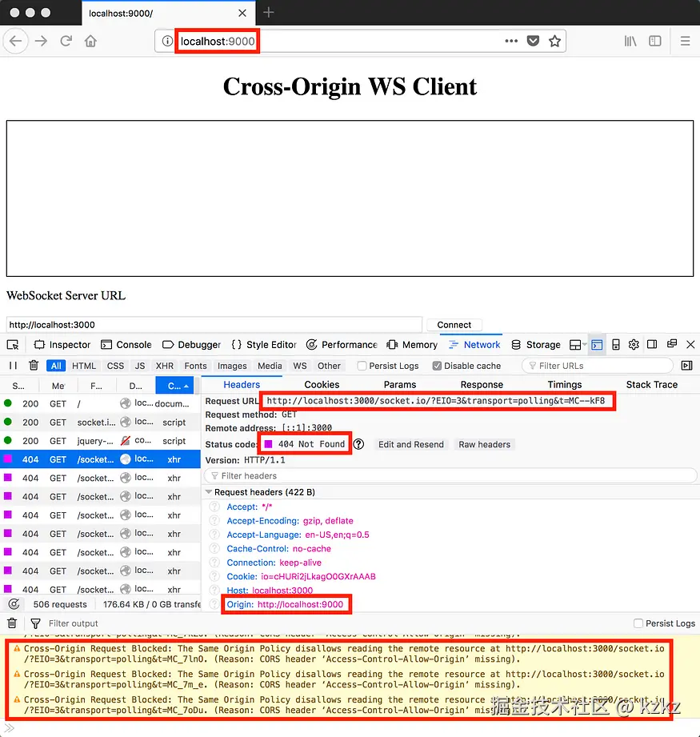
Task: Learn more about status code help icon
Action: click(x=358, y=444)
